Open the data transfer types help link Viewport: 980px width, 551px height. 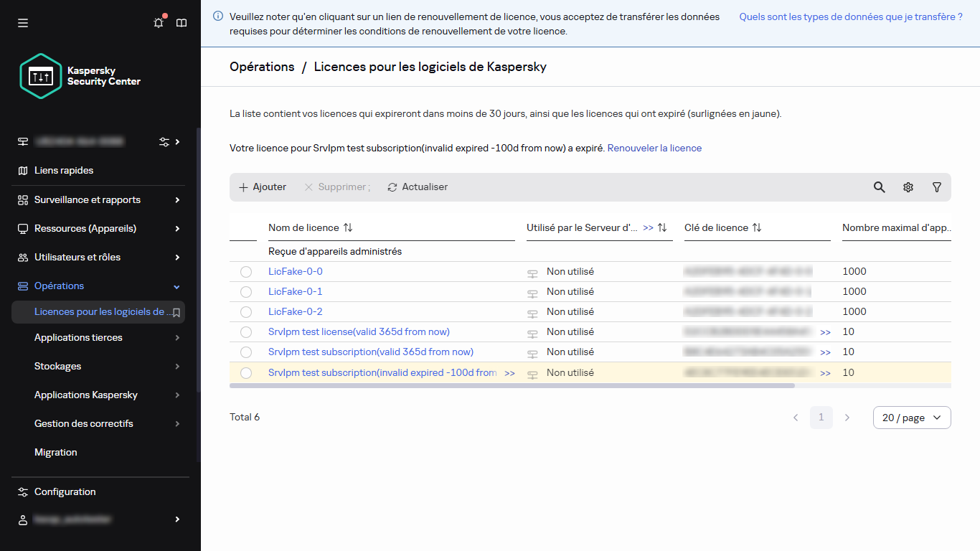[850, 16]
